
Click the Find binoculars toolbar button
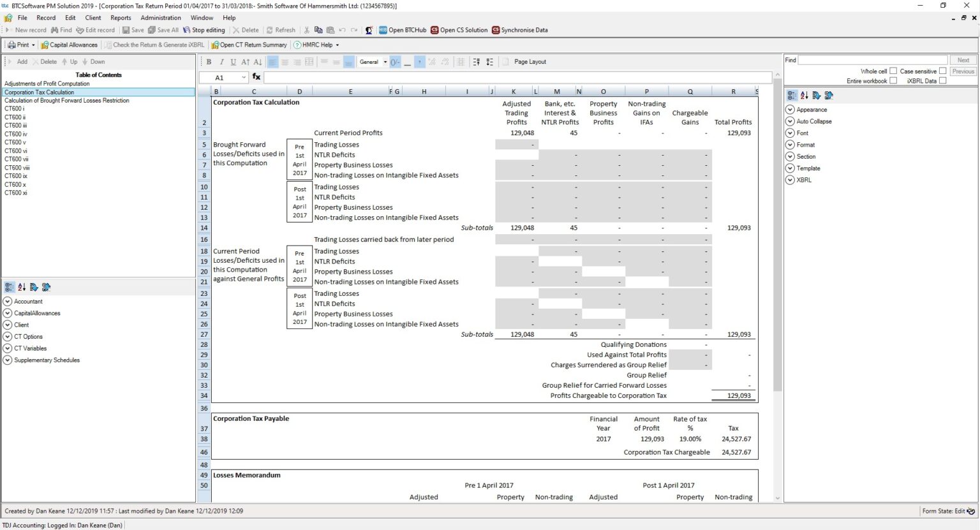click(x=62, y=30)
